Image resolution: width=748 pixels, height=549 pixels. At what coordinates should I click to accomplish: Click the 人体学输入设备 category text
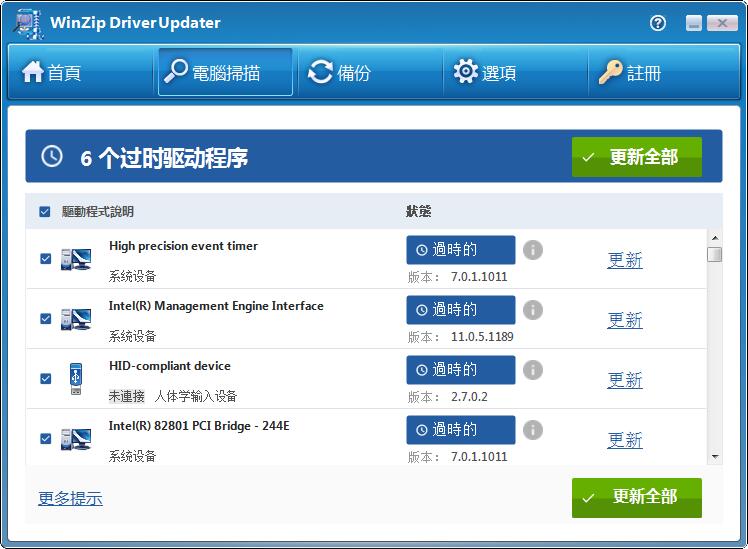(196, 396)
